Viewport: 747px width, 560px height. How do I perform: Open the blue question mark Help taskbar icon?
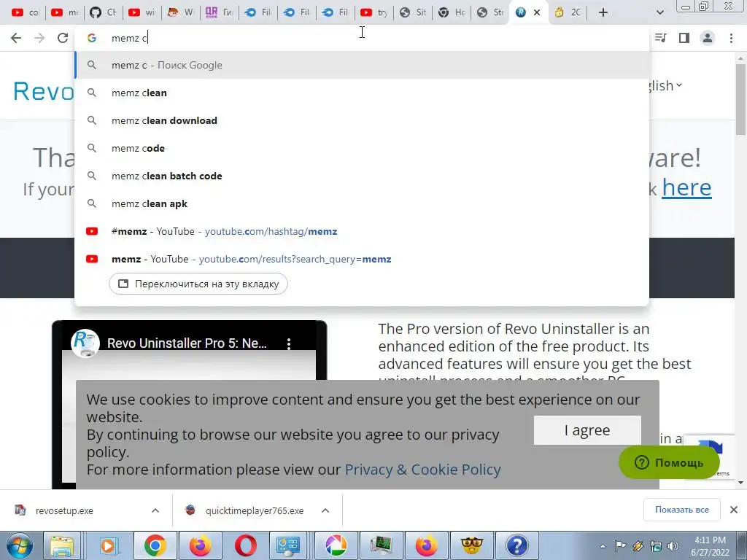(x=517, y=545)
